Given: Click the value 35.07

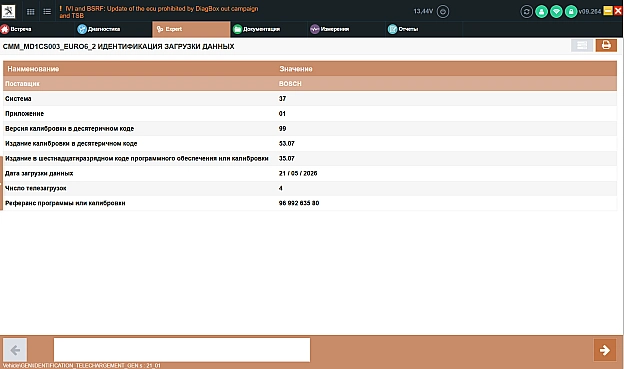Looking at the screenshot, I should click(287, 158).
